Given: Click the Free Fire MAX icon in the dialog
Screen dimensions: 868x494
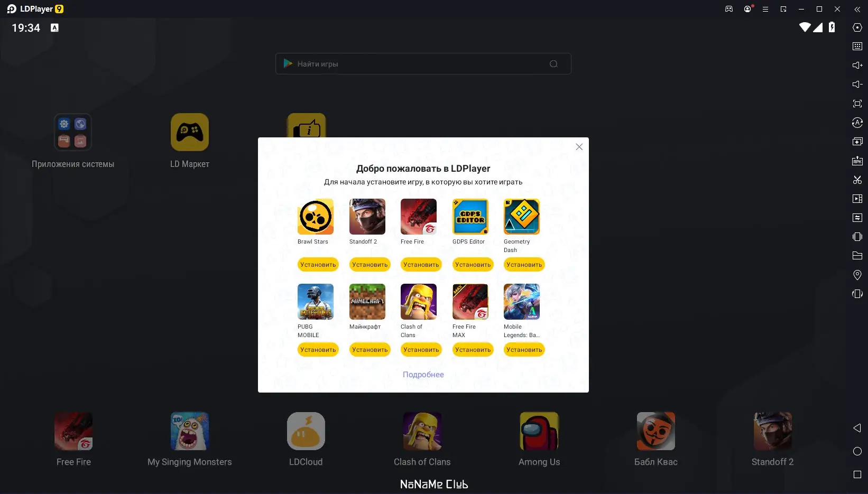Looking at the screenshot, I should 470,302.
